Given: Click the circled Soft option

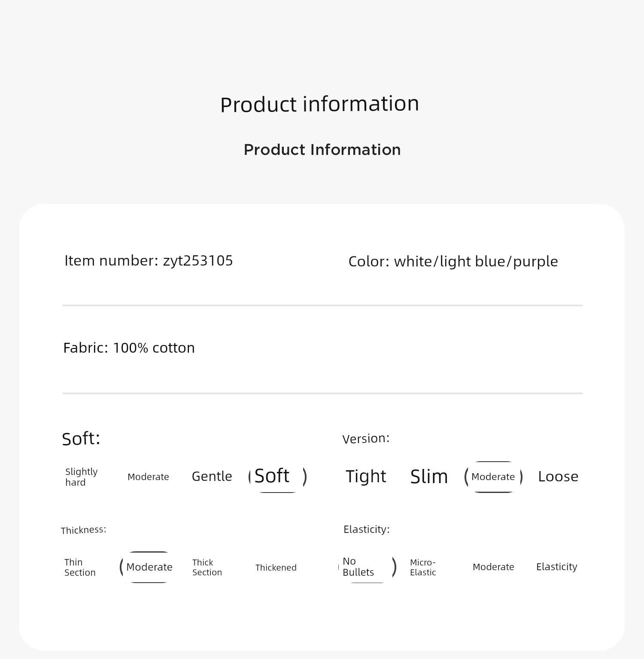Looking at the screenshot, I should click(x=278, y=476).
